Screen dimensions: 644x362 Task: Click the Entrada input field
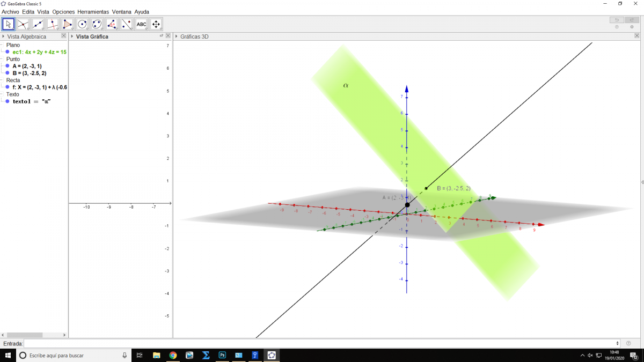(x=321, y=343)
